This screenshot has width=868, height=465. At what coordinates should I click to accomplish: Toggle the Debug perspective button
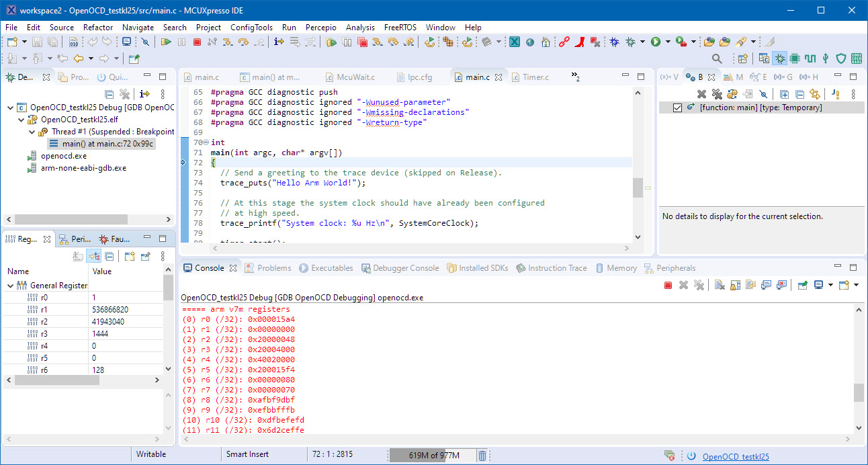(x=779, y=58)
